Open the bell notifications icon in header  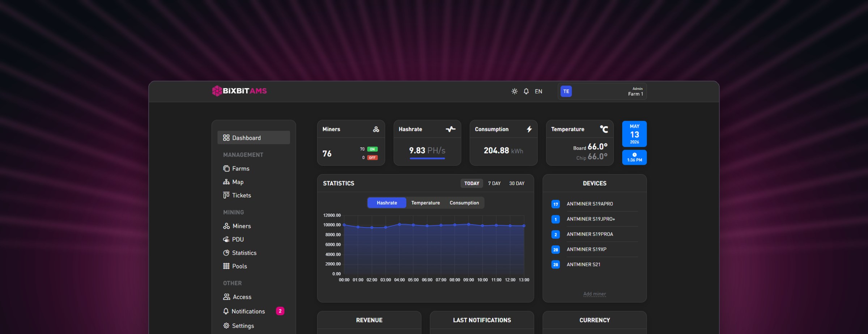click(x=526, y=91)
